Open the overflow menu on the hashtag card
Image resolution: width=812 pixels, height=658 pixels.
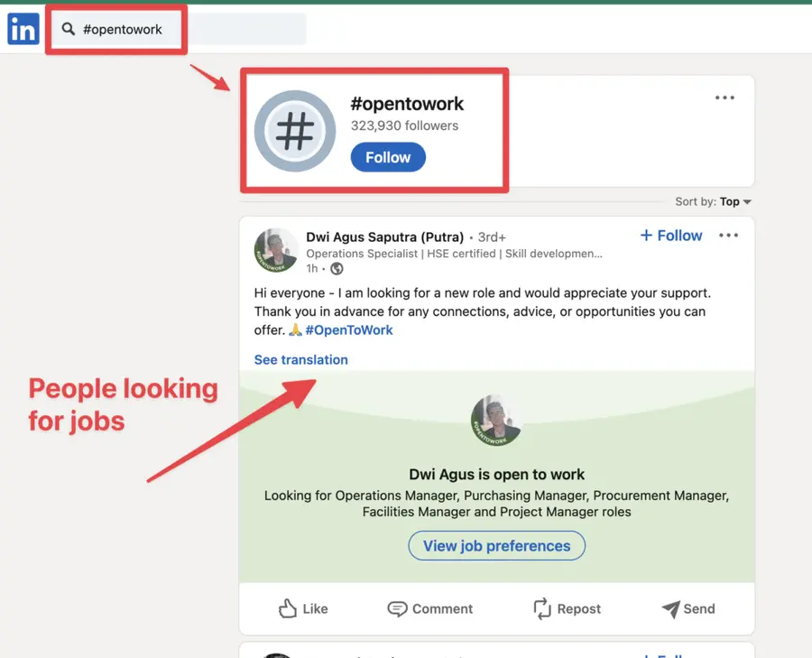[724, 97]
